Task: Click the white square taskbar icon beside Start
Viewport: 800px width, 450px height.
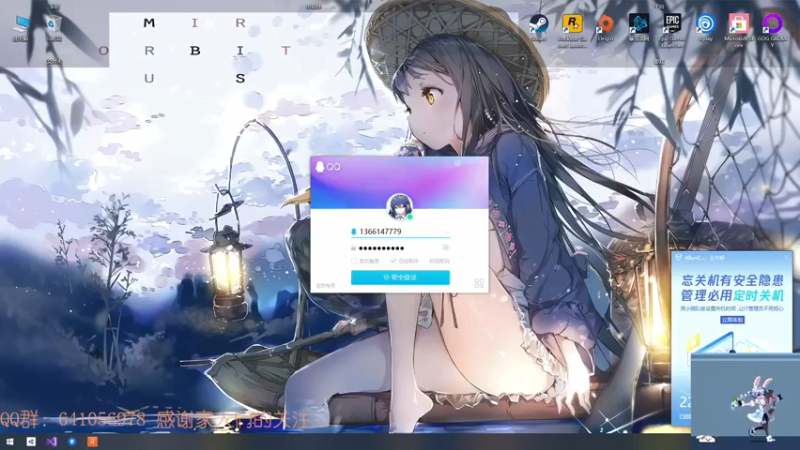Action: point(31,442)
